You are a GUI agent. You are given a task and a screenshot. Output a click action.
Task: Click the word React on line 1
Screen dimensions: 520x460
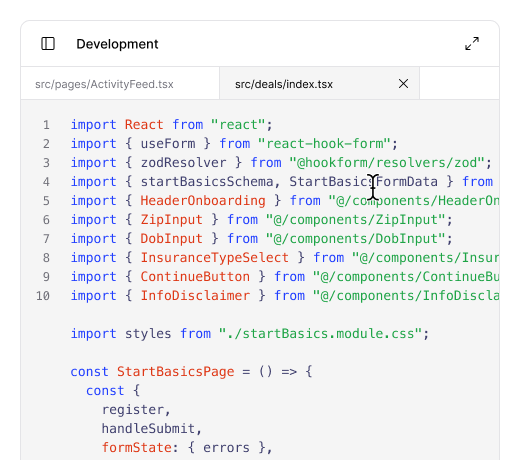[144, 125]
